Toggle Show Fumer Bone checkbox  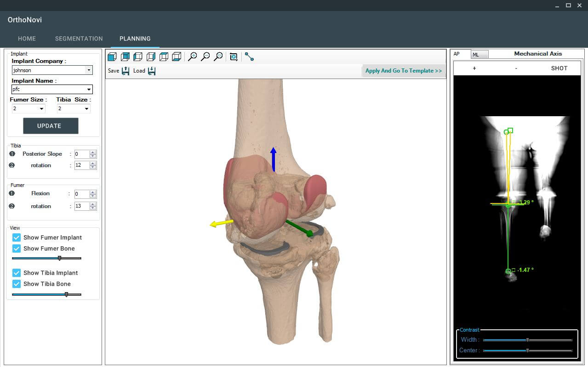coord(17,248)
